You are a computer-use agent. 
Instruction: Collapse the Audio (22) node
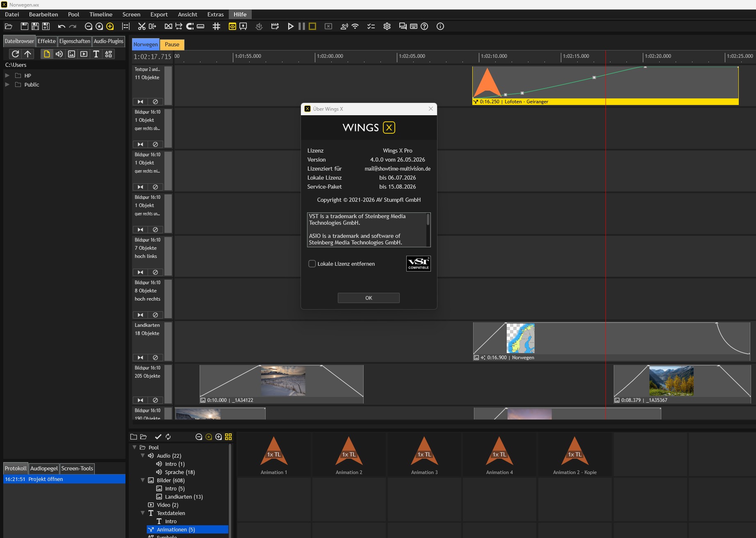(x=143, y=456)
